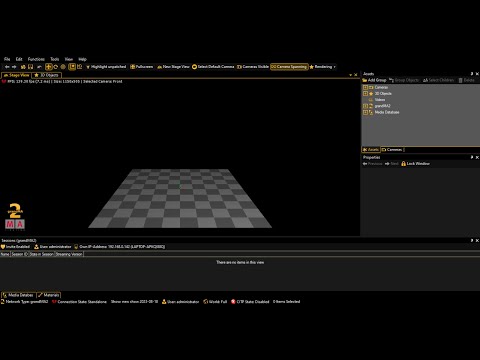Click the Session ID column header
Screen dimensions: 480x360
point(19,254)
